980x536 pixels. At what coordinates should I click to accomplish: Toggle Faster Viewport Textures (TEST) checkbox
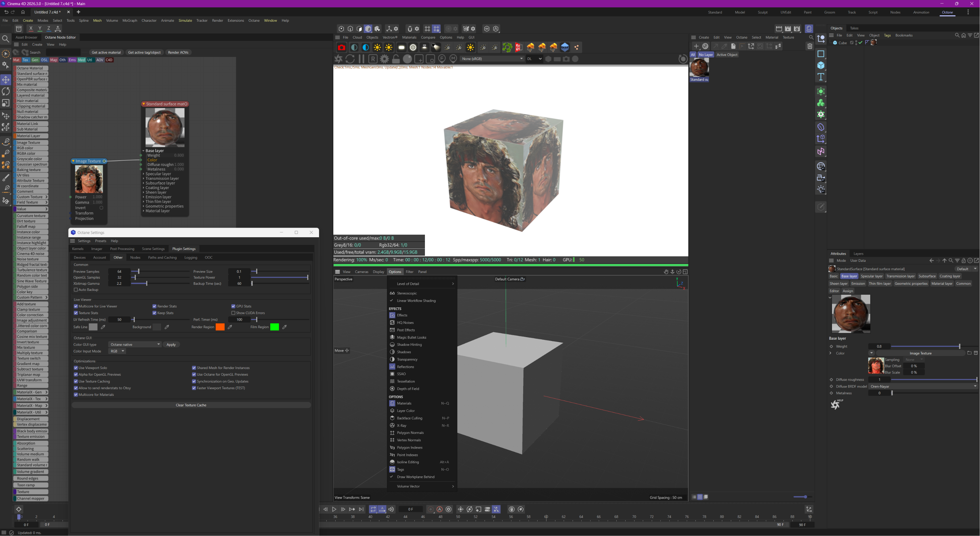[x=194, y=388]
